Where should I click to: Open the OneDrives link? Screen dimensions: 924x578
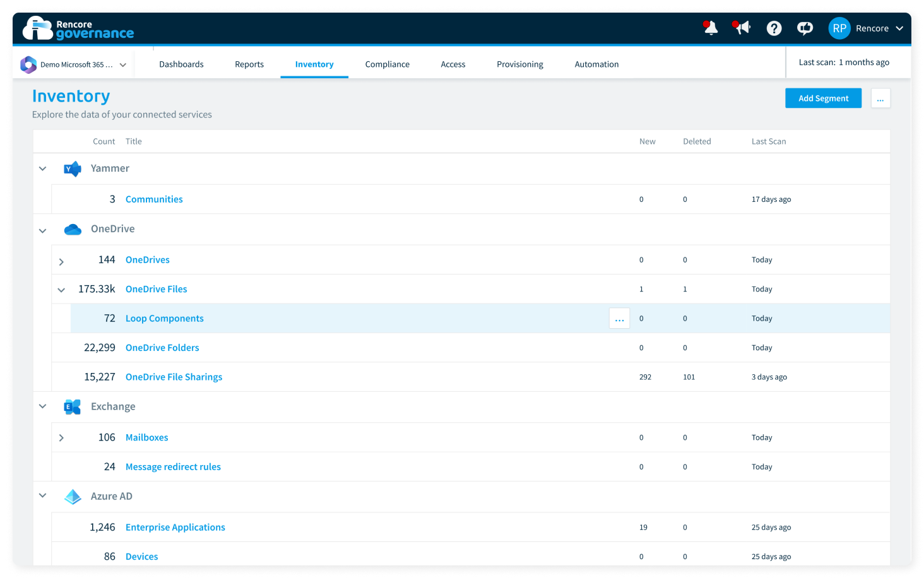click(148, 260)
